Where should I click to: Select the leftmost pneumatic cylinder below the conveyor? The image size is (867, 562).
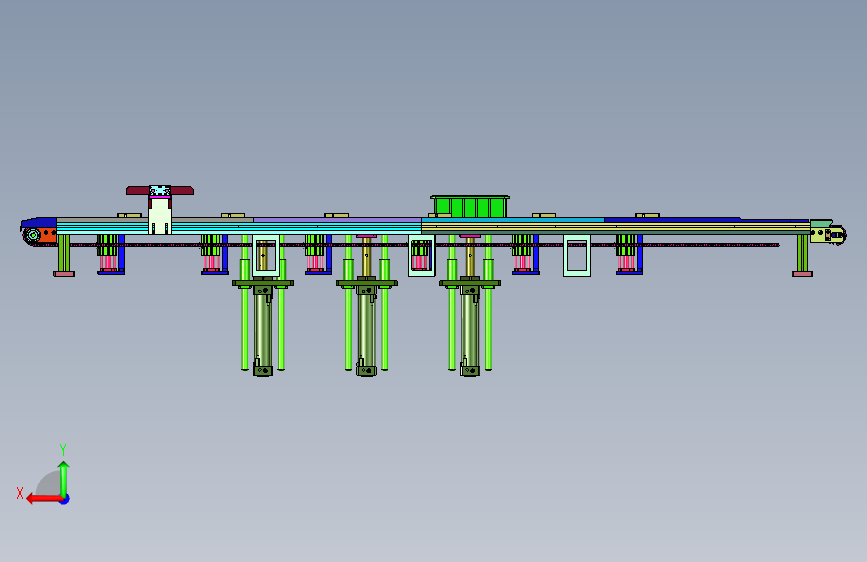pos(263,330)
